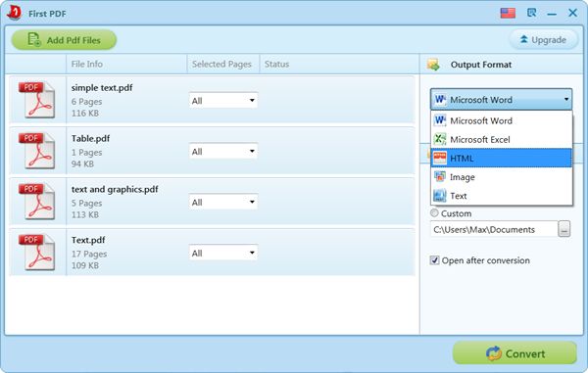Click the Image icon in the format list

440,176
